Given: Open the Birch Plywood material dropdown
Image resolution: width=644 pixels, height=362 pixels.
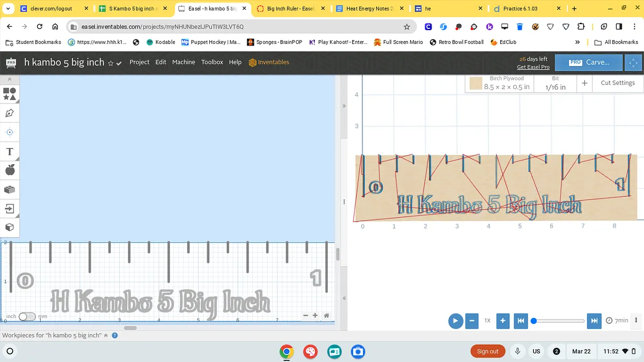Looking at the screenshot, I should point(499,83).
